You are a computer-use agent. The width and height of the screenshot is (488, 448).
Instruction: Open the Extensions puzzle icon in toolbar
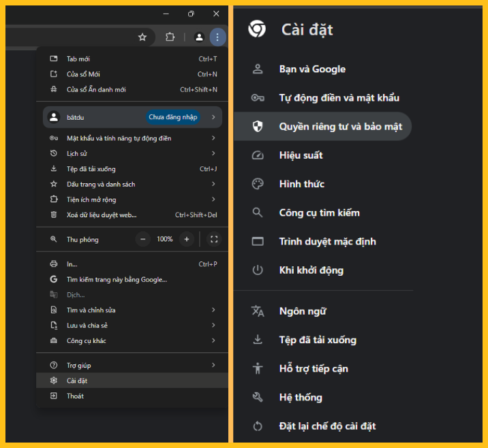tap(170, 37)
